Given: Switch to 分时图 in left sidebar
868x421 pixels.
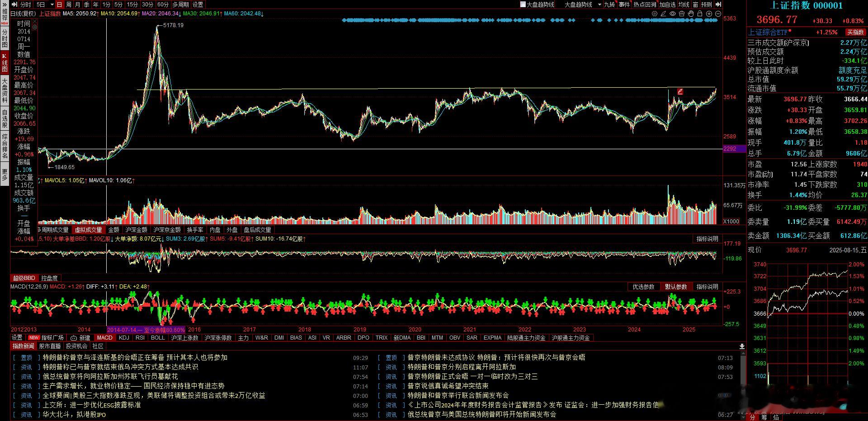Looking at the screenshot, I should (x=5, y=39).
